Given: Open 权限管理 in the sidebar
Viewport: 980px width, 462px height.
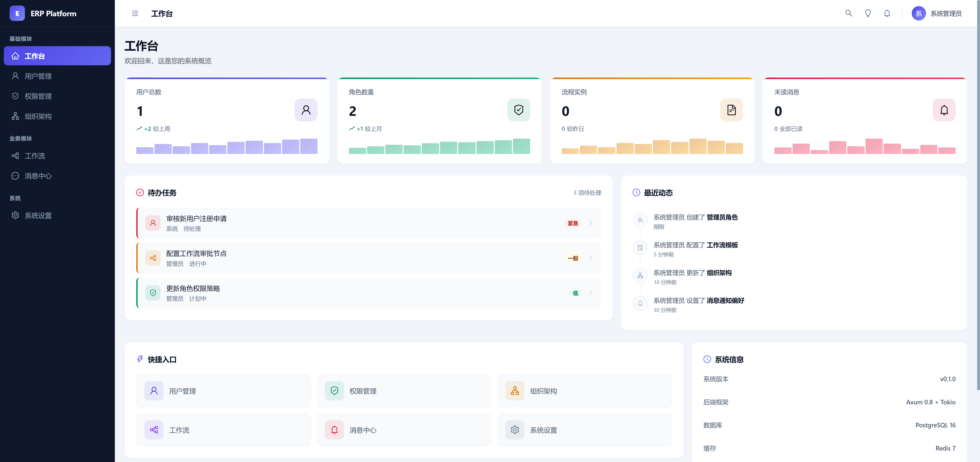Looking at the screenshot, I should coord(38,96).
